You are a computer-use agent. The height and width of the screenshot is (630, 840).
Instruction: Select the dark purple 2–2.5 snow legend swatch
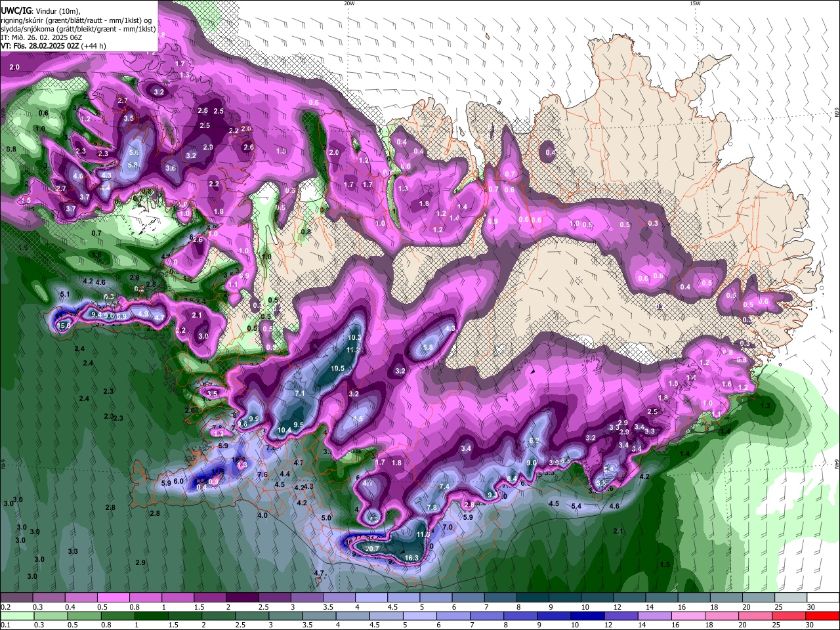click(241, 598)
